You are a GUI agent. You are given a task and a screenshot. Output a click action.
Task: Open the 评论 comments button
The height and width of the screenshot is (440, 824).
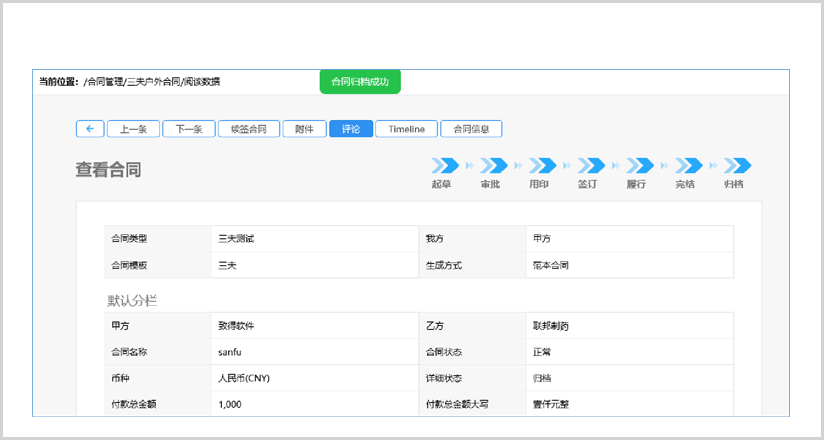click(x=351, y=129)
